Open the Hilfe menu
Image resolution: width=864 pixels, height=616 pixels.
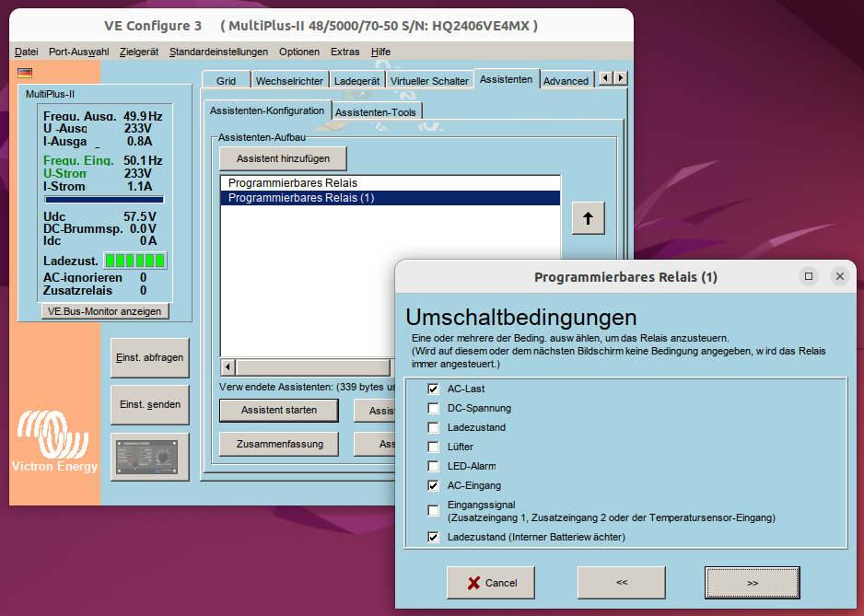pyautogui.click(x=380, y=52)
